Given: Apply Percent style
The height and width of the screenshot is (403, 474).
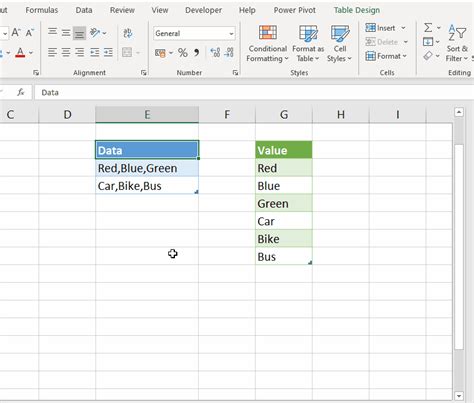Looking at the screenshot, I should click(183, 53).
